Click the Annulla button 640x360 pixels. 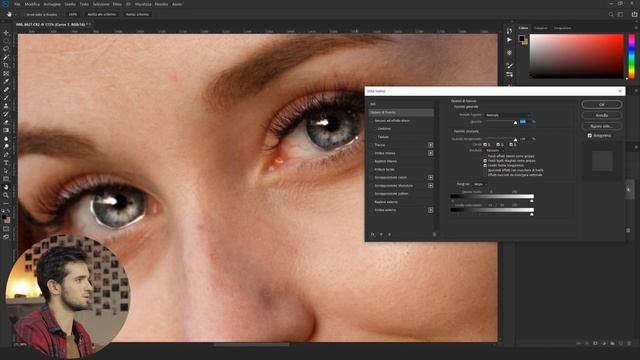(x=602, y=116)
